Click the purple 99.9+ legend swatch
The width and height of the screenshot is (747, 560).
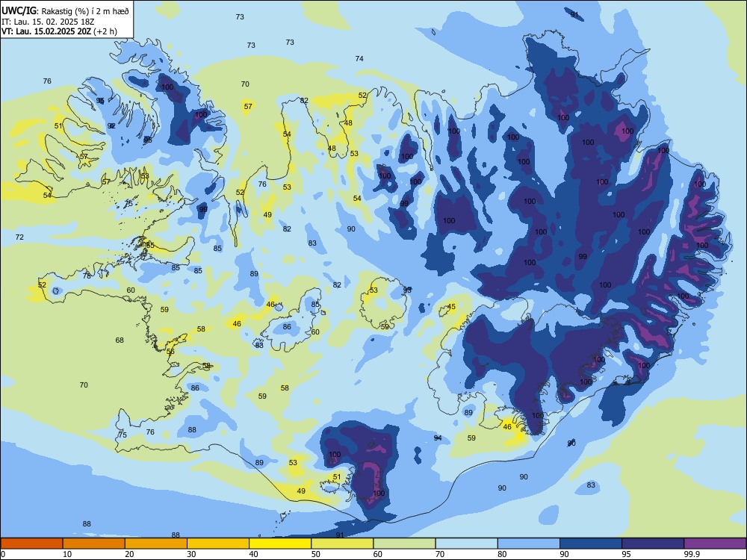[715, 544]
